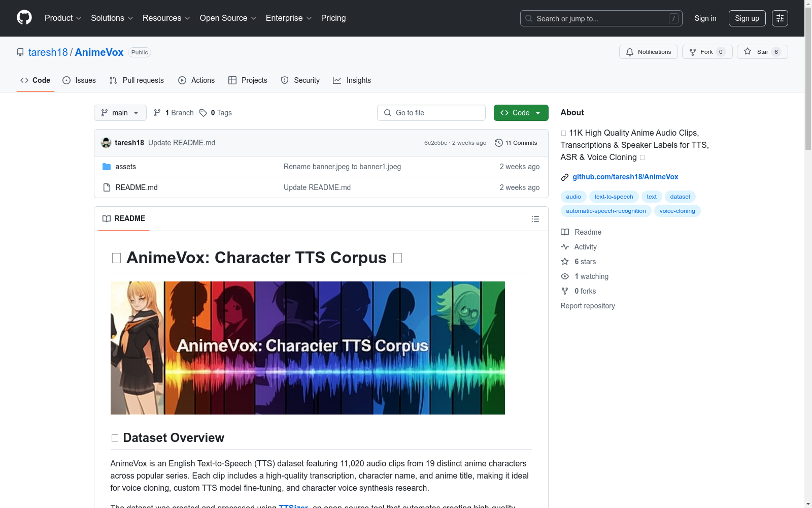The height and width of the screenshot is (508, 812).
Task: Click the Sign up button
Action: coord(747,18)
